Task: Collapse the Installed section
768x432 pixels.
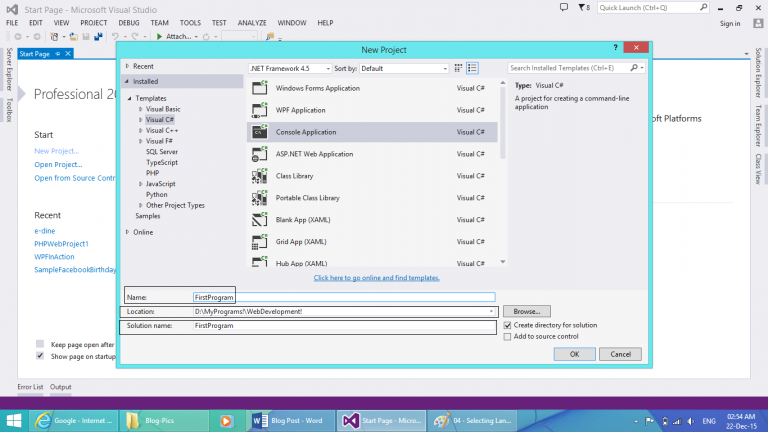Action: click(127, 81)
